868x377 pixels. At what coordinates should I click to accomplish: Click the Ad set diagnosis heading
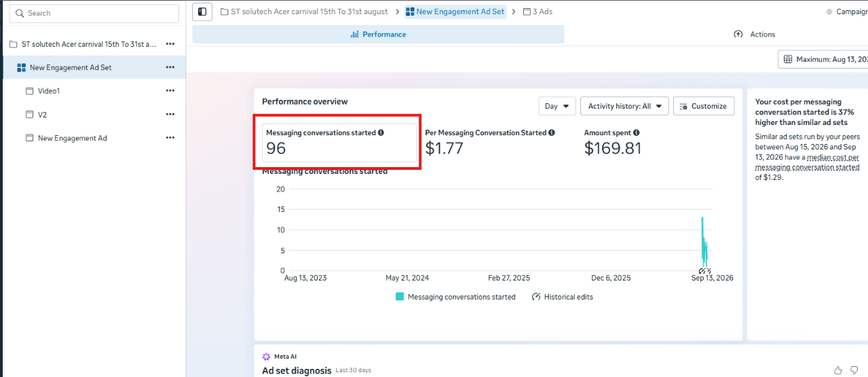pos(297,371)
